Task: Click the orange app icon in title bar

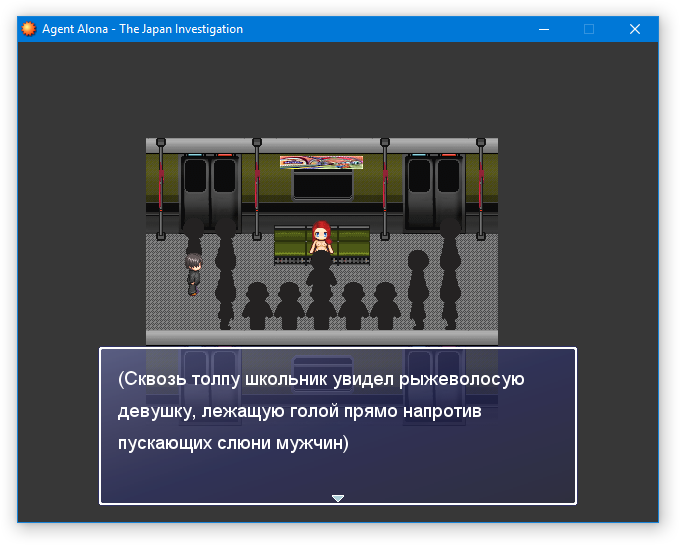Action: click(29, 29)
